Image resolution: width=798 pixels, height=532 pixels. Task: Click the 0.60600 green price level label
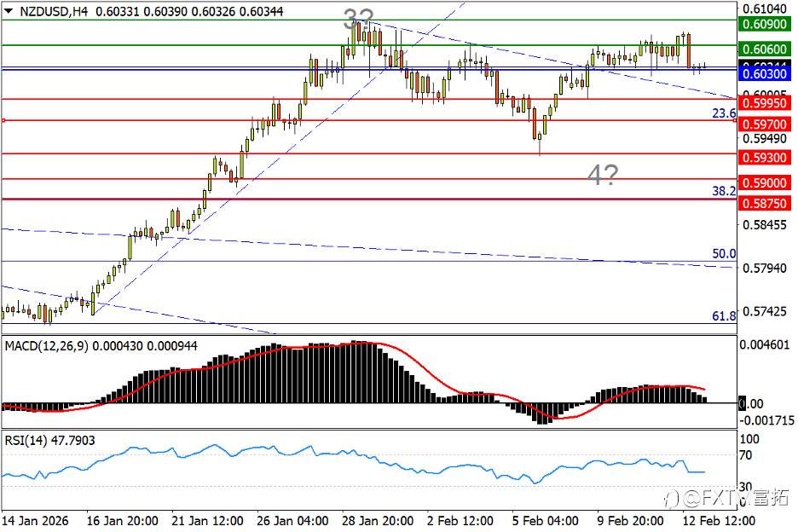pyautogui.click(x=765, y=49)
